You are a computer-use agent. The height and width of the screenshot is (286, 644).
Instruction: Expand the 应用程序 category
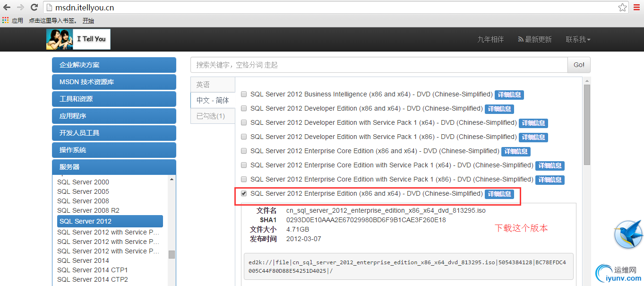coord(114,116)
